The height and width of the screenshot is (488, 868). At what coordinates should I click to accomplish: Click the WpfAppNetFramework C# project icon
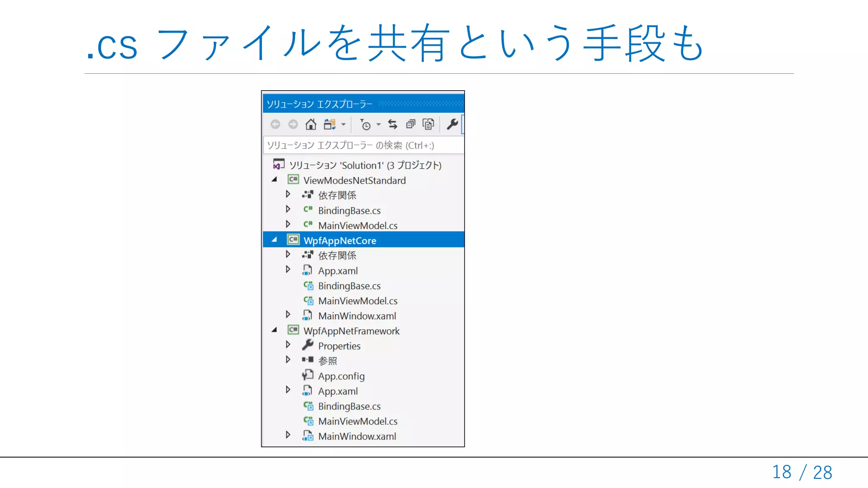coord(293,330)
